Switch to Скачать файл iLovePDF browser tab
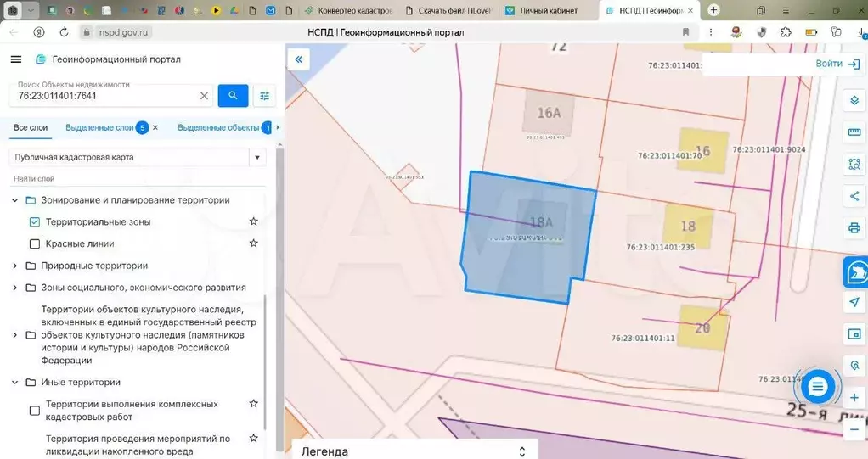Screen dimensions: 868x459 click(x=449, y=10)
